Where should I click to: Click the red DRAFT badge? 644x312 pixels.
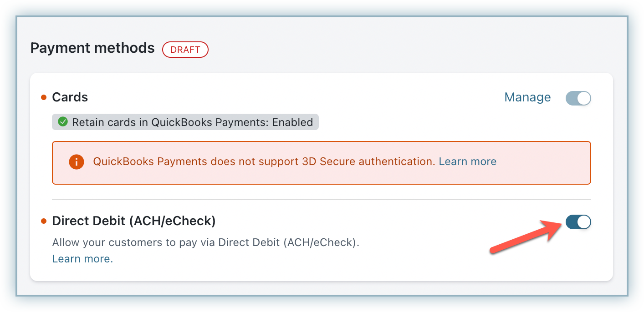(185, 50)
